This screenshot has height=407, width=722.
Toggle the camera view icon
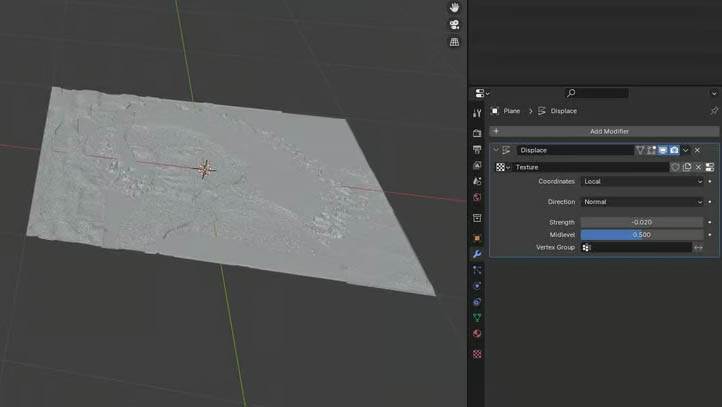454,25
